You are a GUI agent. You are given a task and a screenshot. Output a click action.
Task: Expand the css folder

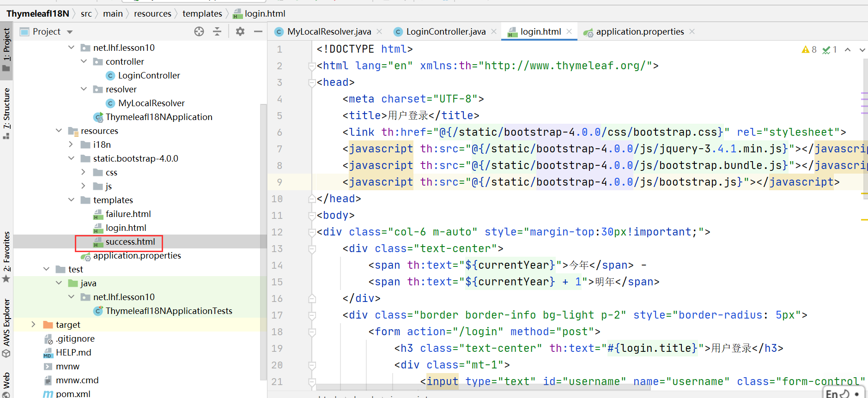84,172
